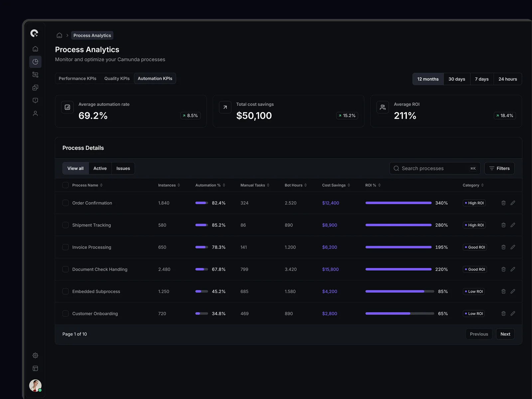Image resolution: width=532 pixels, height=399 pixels.
Task: Sort table by Cost Savings
Action: coord(336,185)
